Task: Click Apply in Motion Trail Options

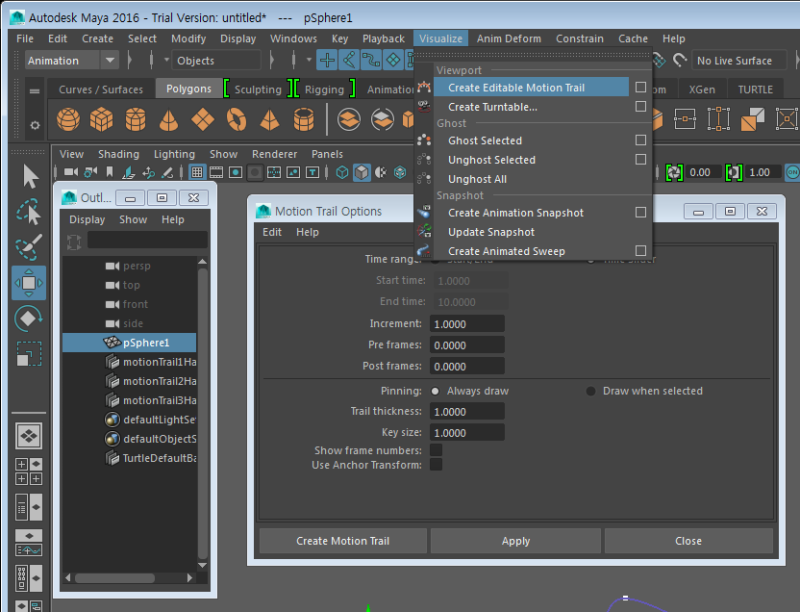Action: [516, 541]
